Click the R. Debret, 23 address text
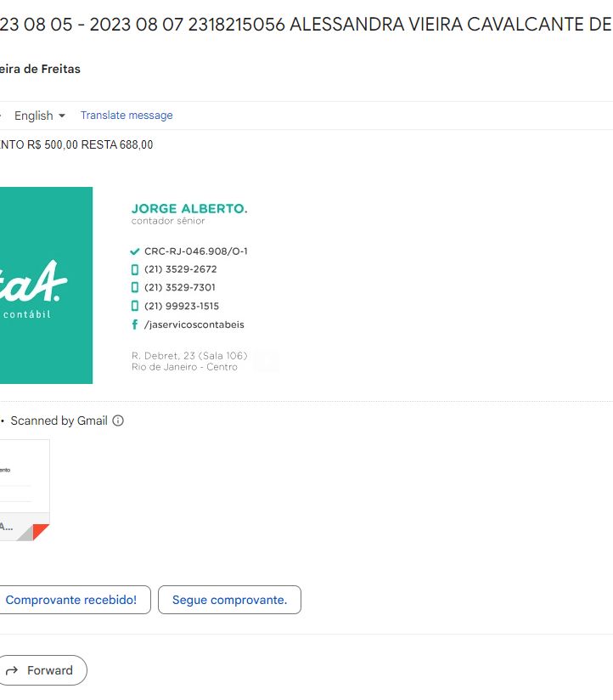613x700 pixels. (x=189, y=356)
